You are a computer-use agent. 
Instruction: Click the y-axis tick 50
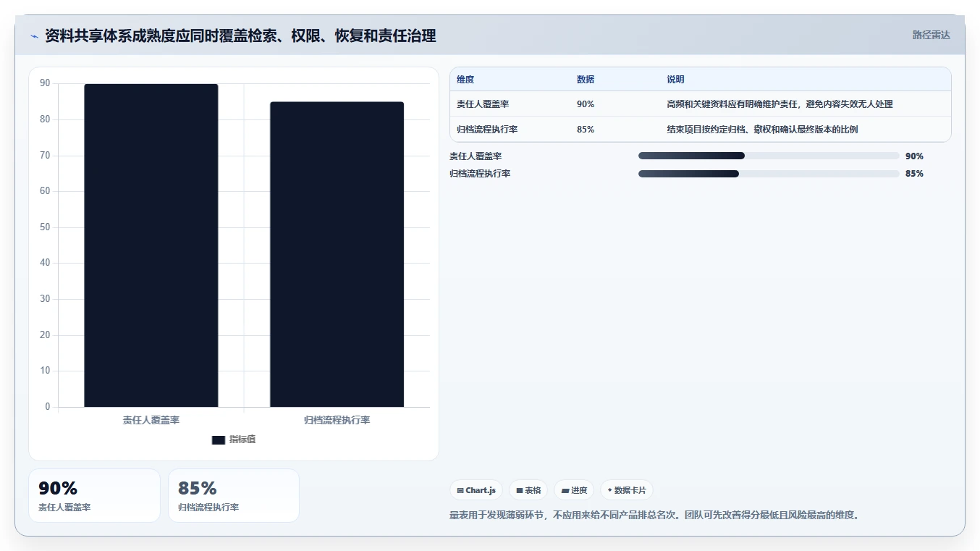45,227
